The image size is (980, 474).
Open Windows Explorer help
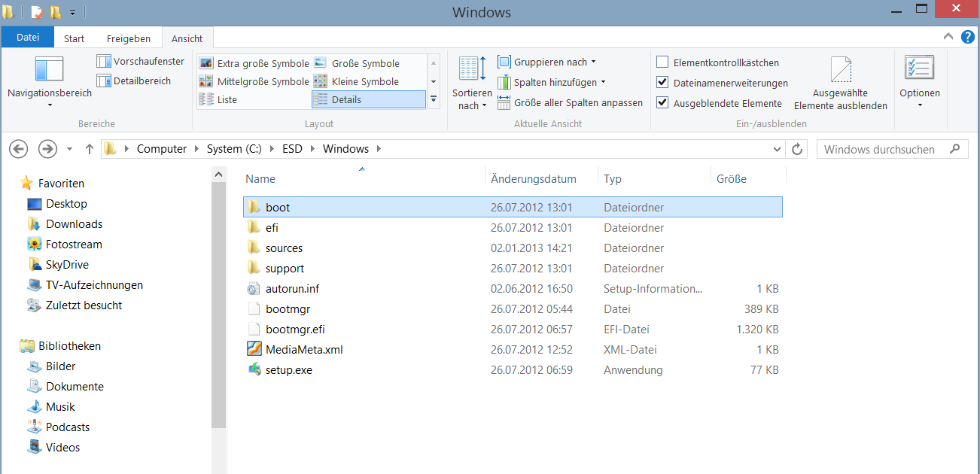point(966,35)
